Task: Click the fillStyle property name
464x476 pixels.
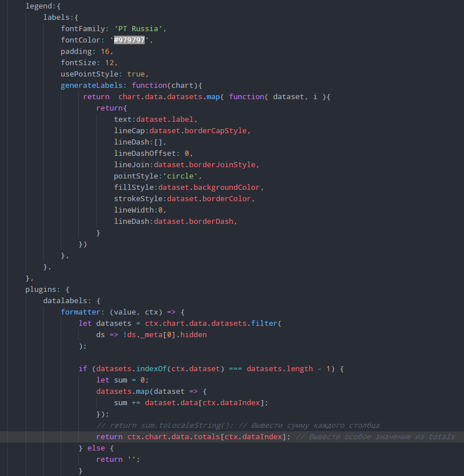Action: point(135,187)
